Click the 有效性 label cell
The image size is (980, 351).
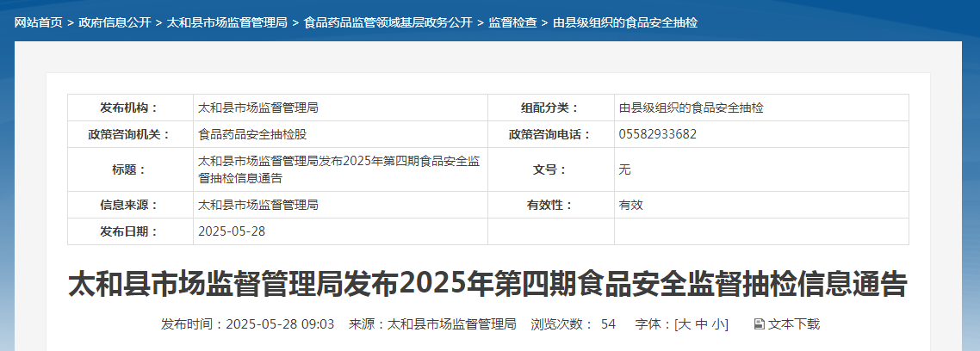click(550, 205)
